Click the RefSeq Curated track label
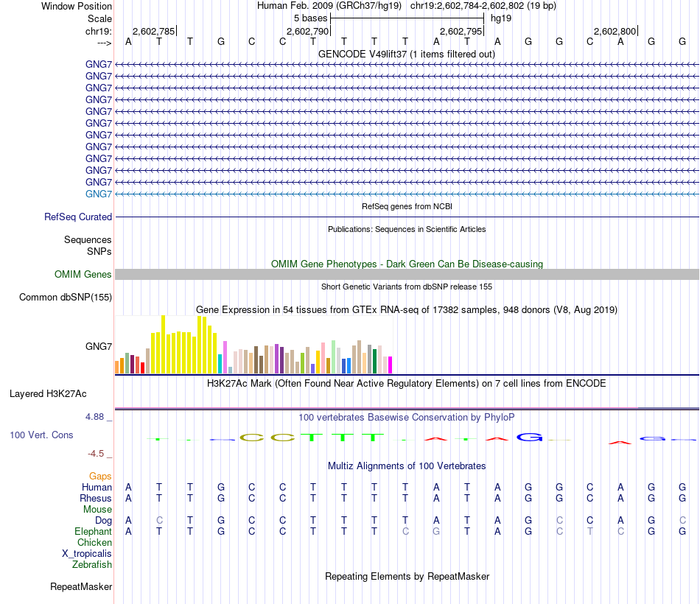The width and height of the screenshot is (700, 604). [x=77, y=217]
